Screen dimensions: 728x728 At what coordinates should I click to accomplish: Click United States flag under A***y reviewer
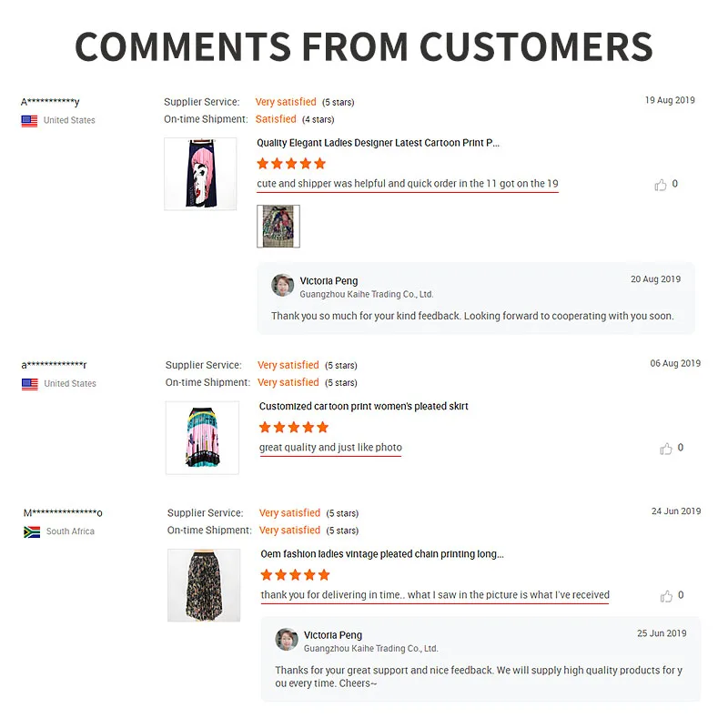pos(29,121)
